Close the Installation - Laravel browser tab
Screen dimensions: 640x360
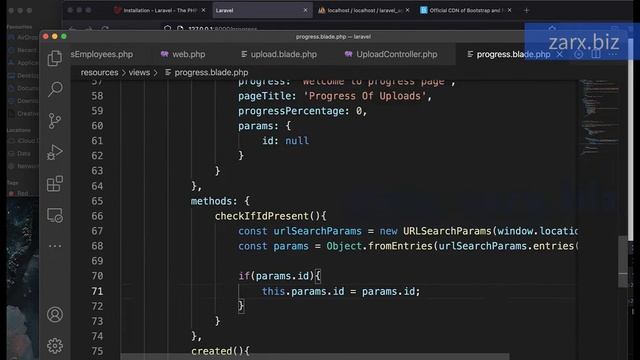(203, 10)
